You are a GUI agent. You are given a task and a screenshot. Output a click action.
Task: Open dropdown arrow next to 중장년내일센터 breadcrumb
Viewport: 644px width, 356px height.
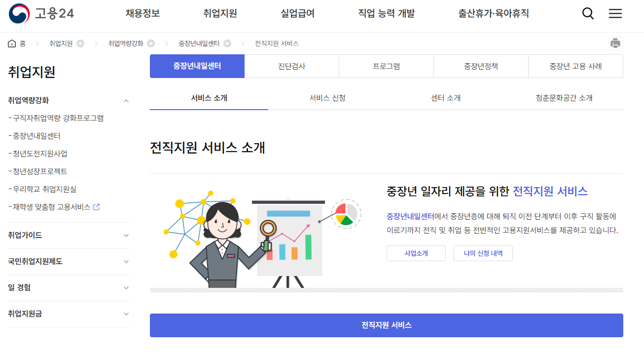click(227, 43)
